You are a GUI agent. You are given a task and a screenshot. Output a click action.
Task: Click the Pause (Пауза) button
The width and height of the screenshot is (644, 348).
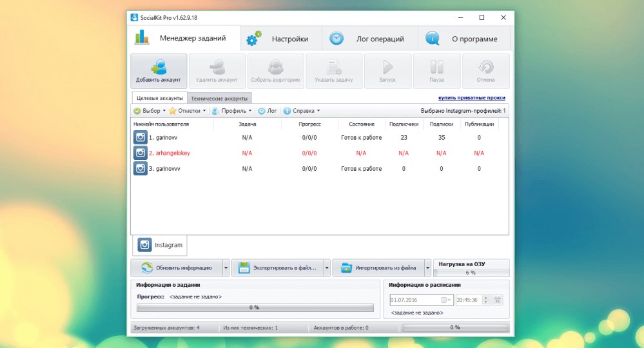point(436,71)
